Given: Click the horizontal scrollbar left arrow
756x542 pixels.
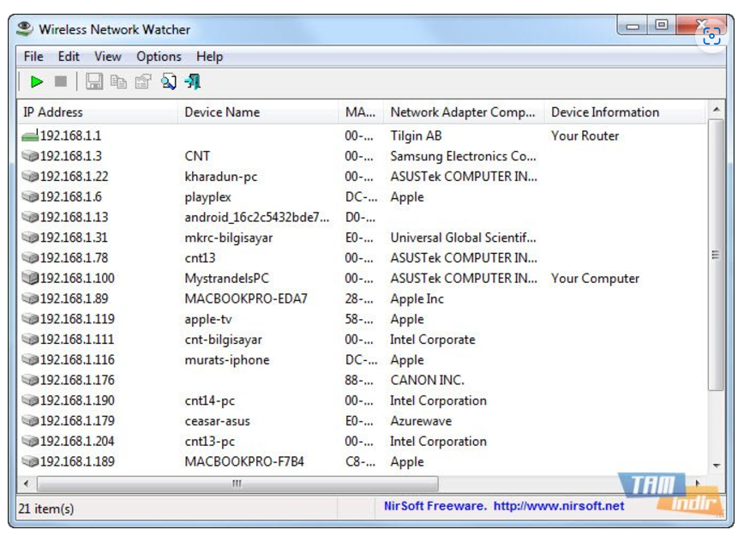Looking at the screenshot, I should coord(25,484).
